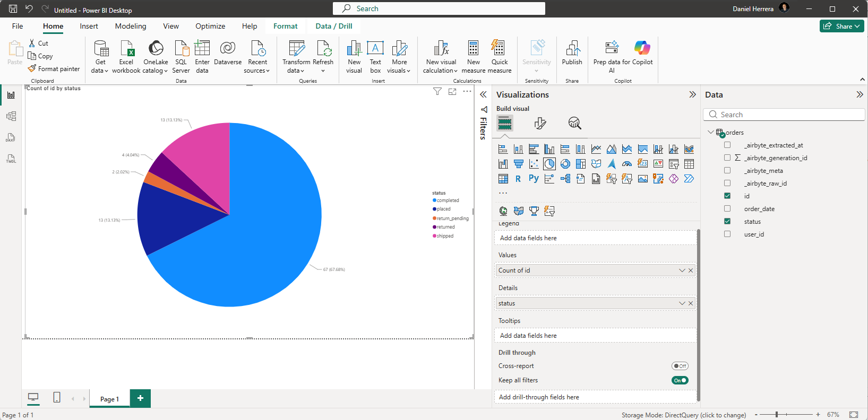Select the decomposition tree visual
Viewport: 868px width, 420px height.
[x=565, y=179]
